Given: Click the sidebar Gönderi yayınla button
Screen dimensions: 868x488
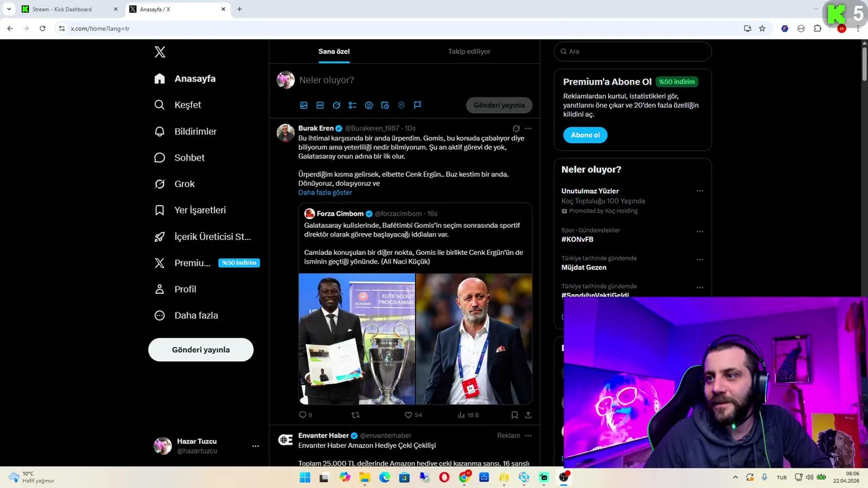Looking at the screenshot, I should (201, 350).
